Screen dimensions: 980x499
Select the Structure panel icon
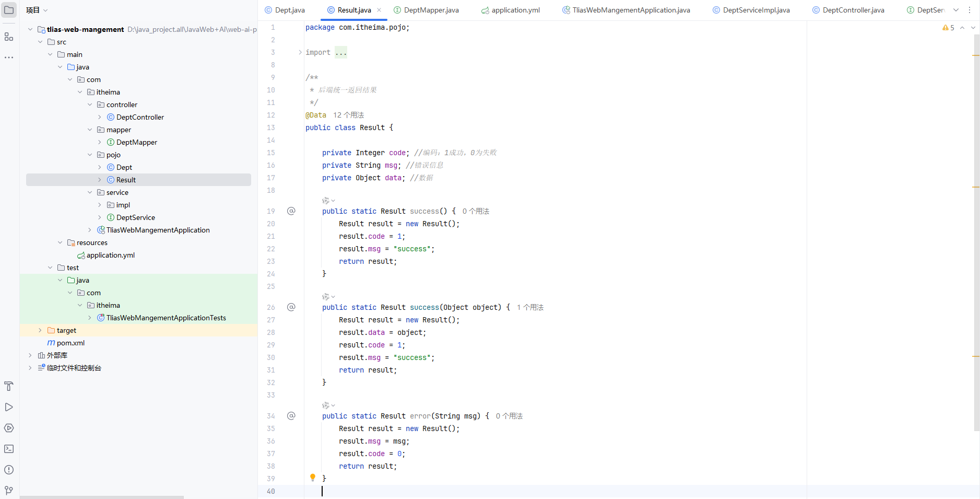tap(9, 37)
